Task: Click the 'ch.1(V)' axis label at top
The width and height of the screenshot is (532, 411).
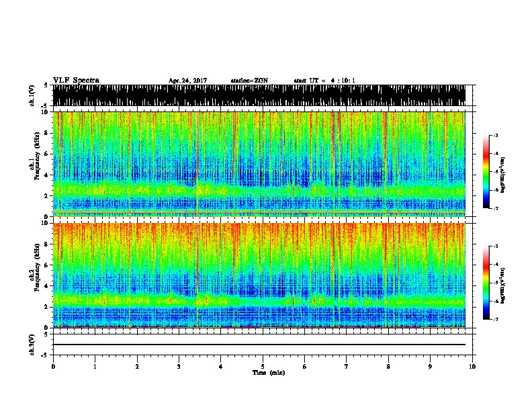Action: coord(32,95)
